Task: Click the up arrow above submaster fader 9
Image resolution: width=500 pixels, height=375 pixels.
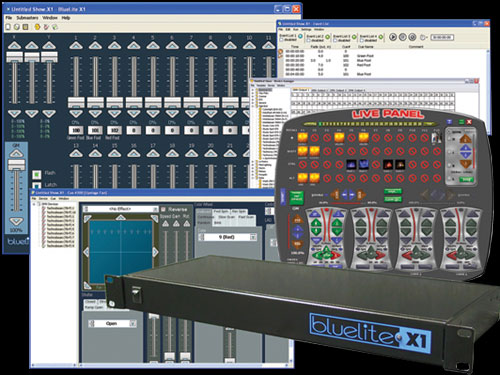Action: (230, 45)
